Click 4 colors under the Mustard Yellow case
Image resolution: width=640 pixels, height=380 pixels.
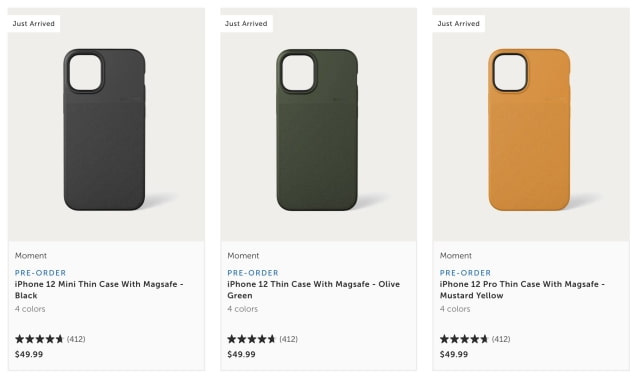pyautogui.click(x=455, y=309)
